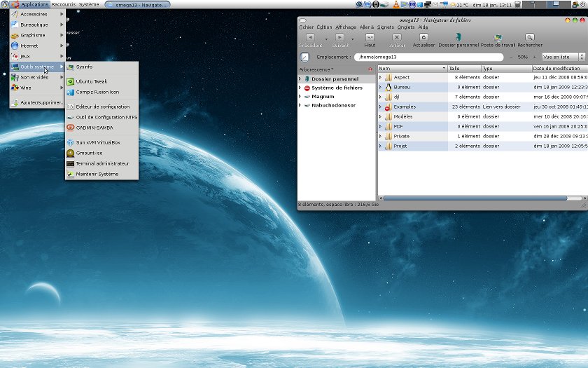Click the Suivant forward arrow icon

click(339, 37)
